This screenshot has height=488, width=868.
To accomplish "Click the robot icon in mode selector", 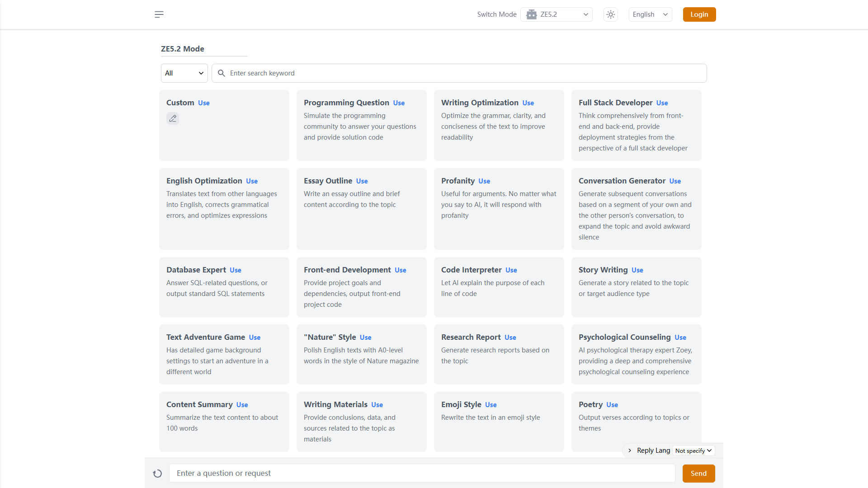I will coord(532,14).
